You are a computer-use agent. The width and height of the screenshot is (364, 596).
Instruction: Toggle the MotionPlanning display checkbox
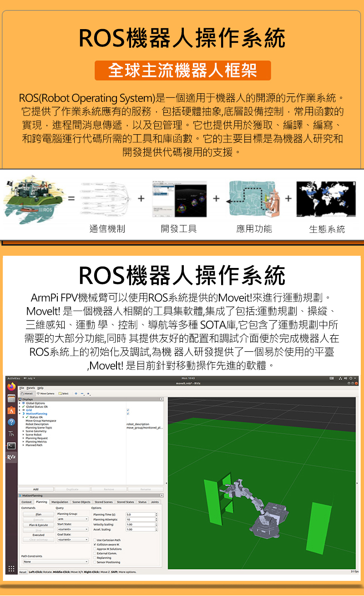[128, 414]
